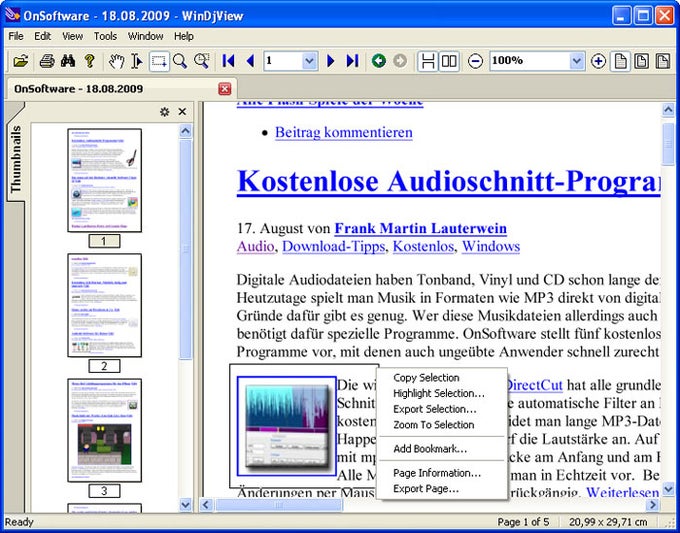Select page 1 thumbnail

pyautogui.click(x=105, y=180)
